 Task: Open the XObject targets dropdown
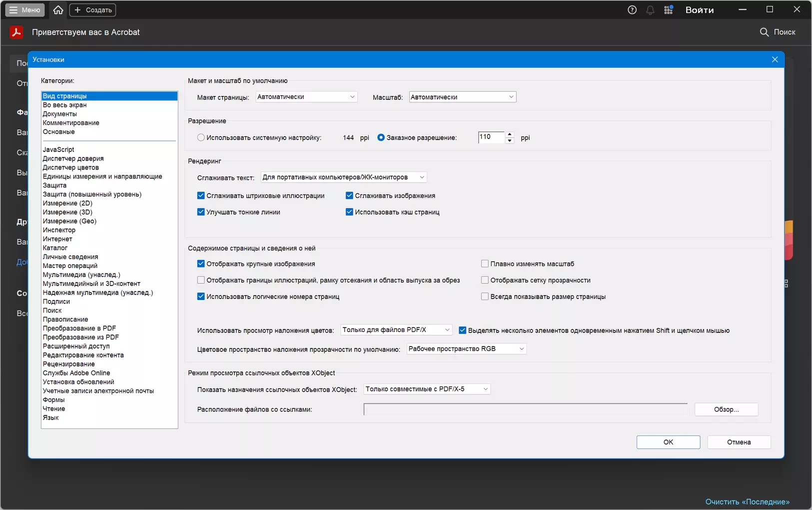point(427,389)
